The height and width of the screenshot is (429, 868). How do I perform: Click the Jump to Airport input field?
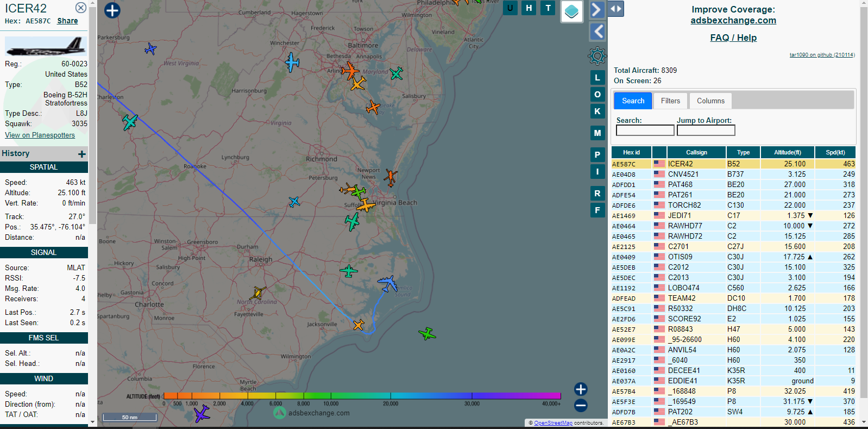(706, 130)
